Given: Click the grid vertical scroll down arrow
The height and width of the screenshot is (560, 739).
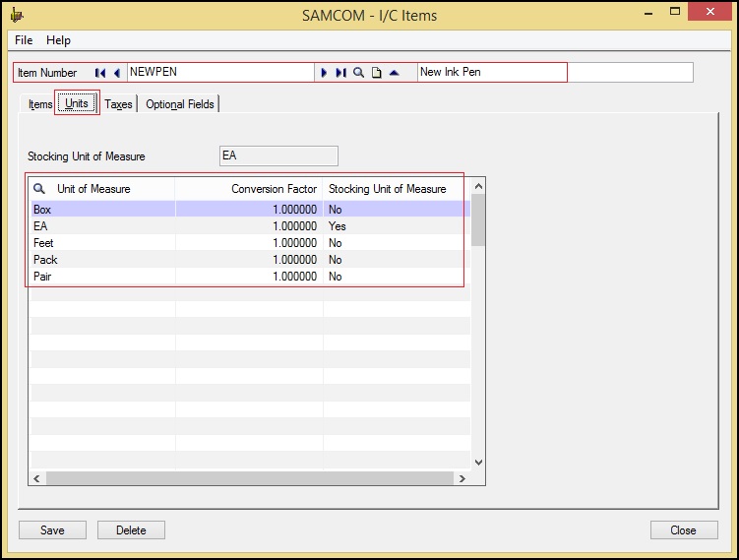Looking at the screenshot, I should (478, 463).
